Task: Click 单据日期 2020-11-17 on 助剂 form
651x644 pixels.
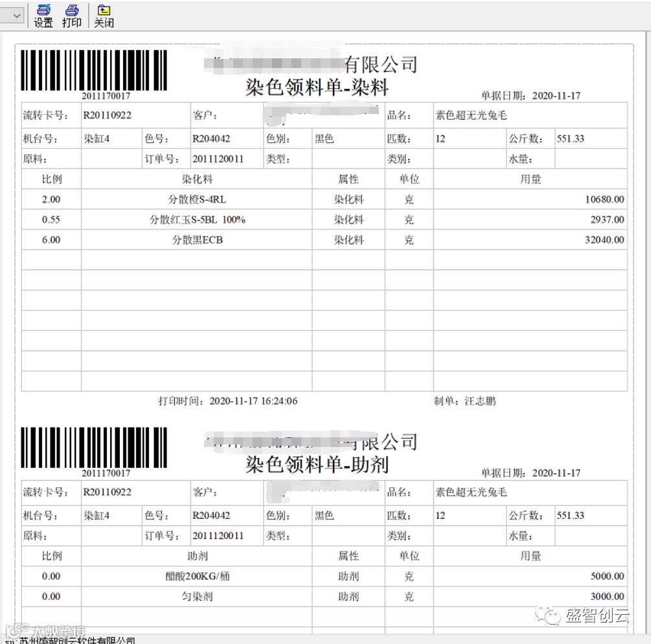Action: [x=531, y=473]
